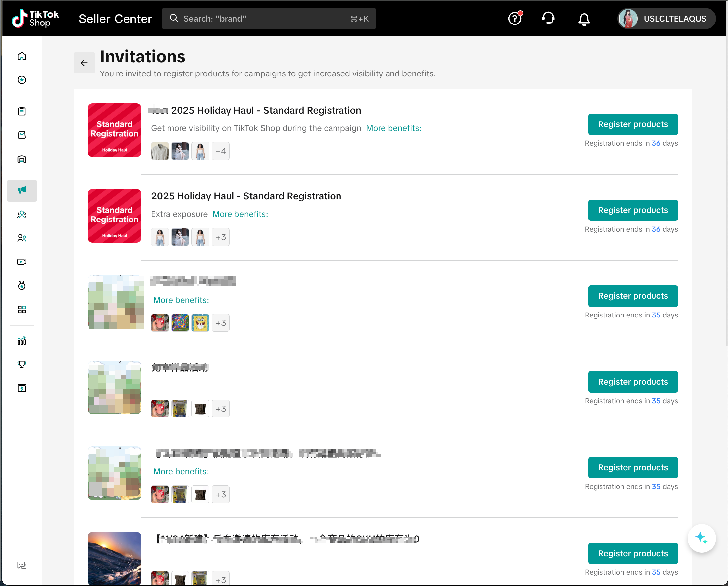This screenshot has width=728, height=586.
Task: Click the Finance dollar sidebar icon
Action: pyautogui.click(x=22, y=388)
